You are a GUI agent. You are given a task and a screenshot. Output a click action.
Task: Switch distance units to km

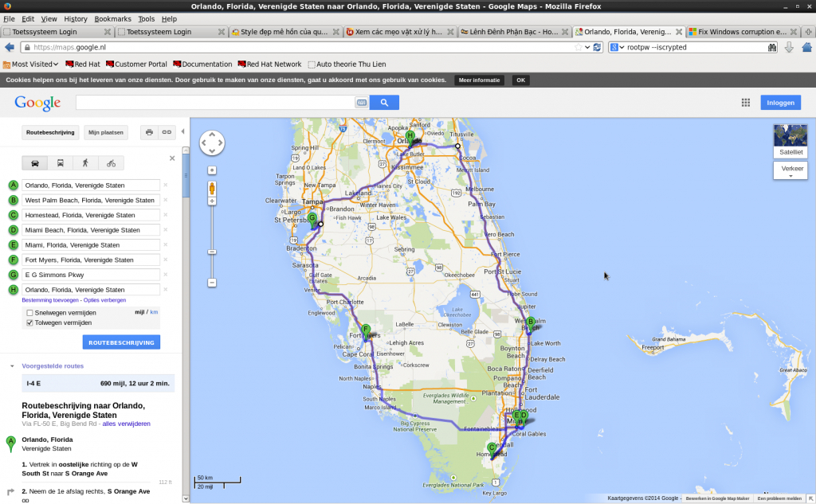coord(154,313)
